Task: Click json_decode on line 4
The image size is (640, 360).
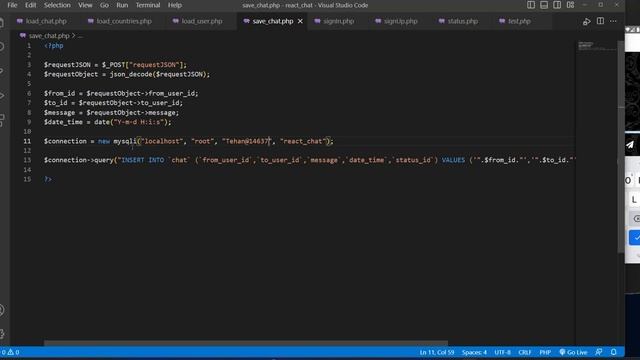Action: click(131, 74)
